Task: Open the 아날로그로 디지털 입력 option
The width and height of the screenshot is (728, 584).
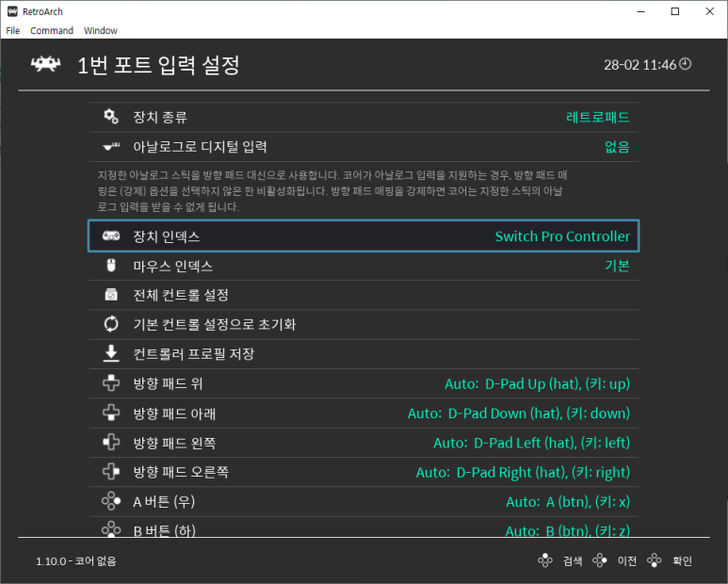Action: coord(364,147)
